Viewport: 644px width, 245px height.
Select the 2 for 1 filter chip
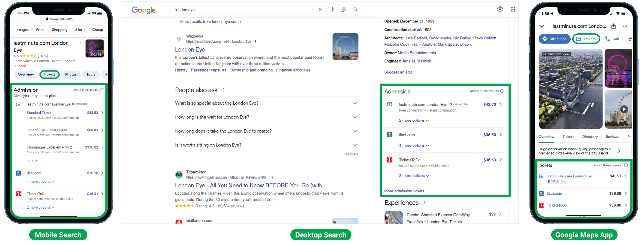coord(80,30)
